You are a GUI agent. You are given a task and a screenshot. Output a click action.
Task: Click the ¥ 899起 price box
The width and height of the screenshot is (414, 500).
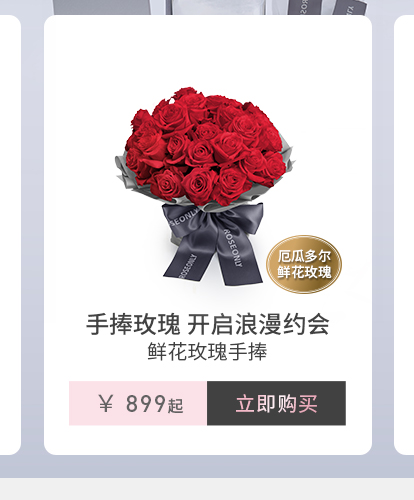coord(138,403)
